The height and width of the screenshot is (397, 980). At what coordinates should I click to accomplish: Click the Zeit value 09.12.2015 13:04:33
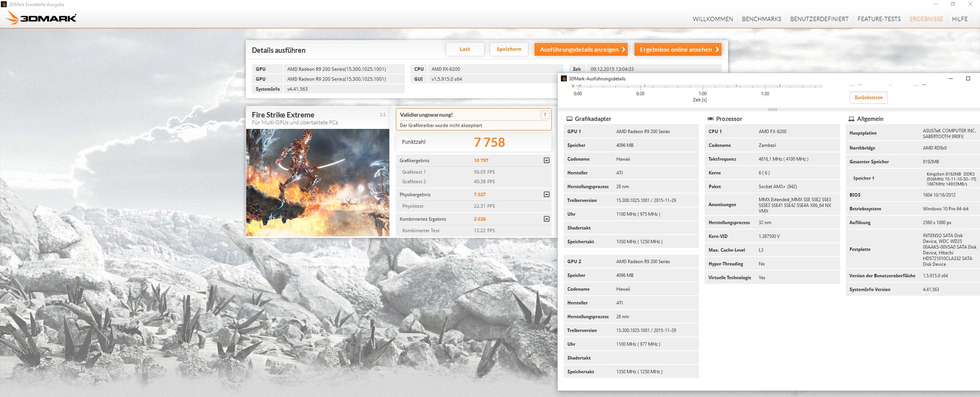tap(612, 69)
